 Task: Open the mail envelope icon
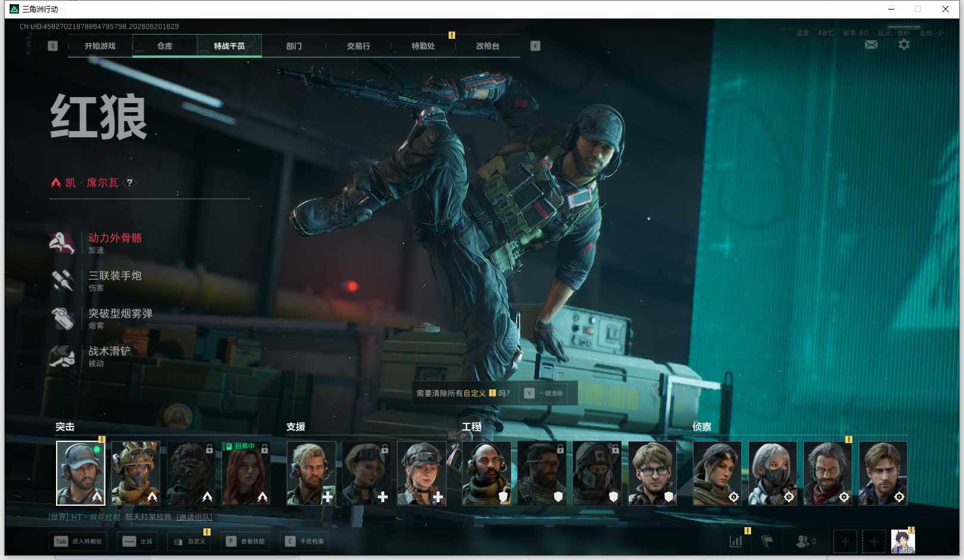(x=871, y=45)
